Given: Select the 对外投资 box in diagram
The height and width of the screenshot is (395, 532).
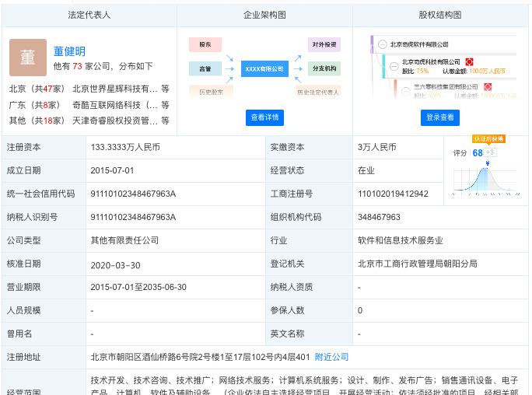Looking at the screenshot, I should coord(324,45).
